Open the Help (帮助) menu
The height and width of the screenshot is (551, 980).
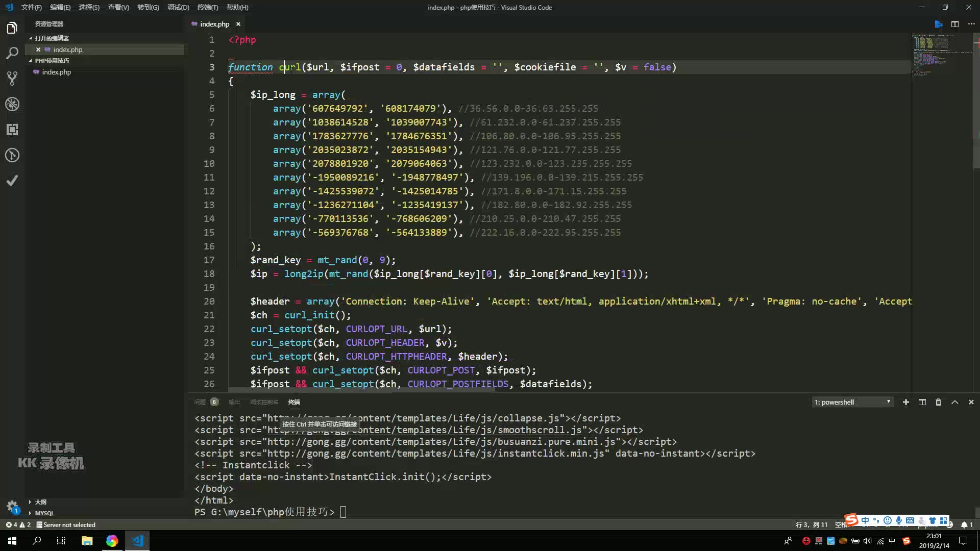tap(237, 7)
